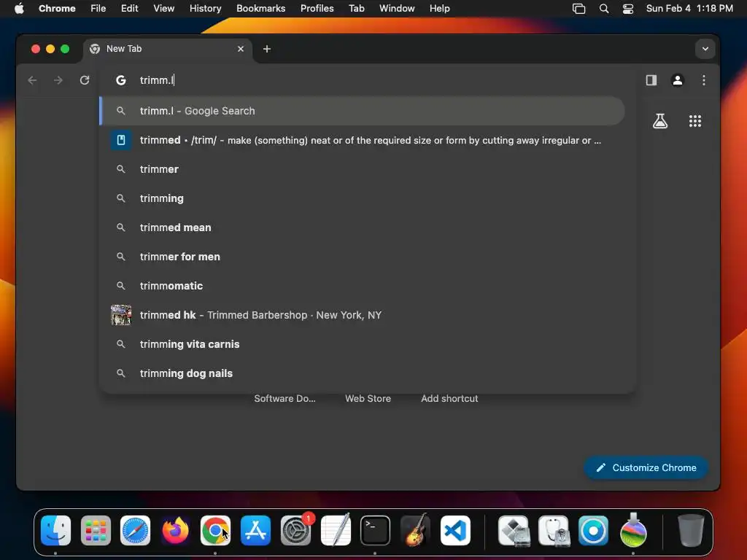Open Finder from the Dock
Screen dimensions: 747x560
(55, 531)
